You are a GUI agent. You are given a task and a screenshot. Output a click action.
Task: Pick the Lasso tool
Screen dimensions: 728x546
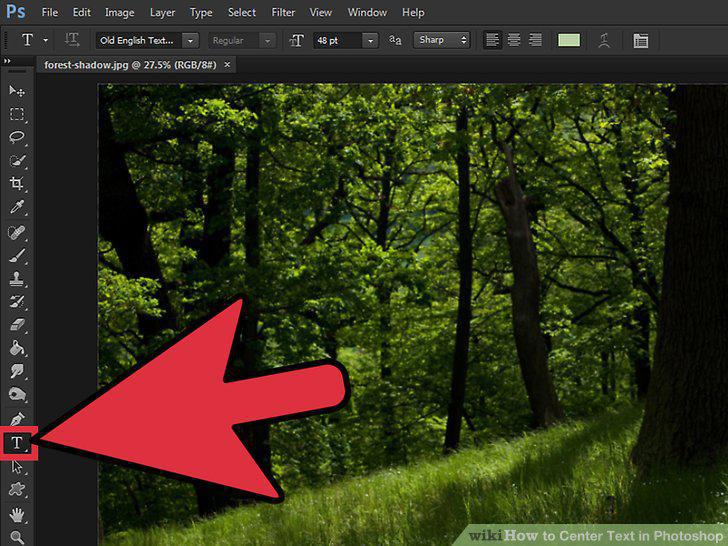click(17, 137)
